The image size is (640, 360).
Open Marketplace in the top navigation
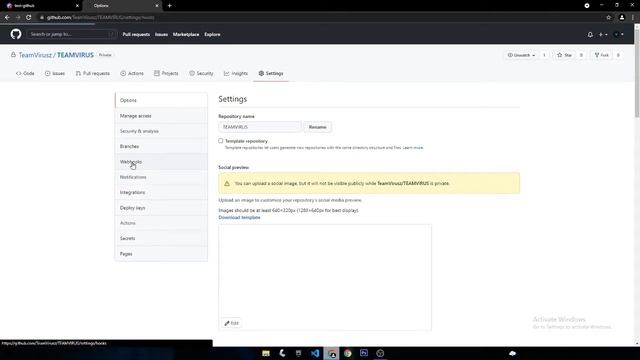pyautogui.click(x=186, y=35)
